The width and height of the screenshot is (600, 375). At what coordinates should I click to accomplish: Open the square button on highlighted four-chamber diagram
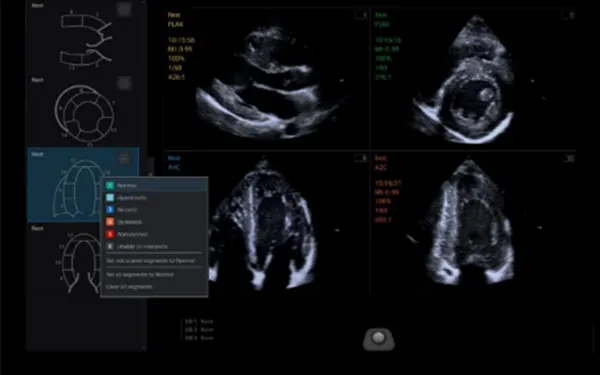(x=124, y=158)
